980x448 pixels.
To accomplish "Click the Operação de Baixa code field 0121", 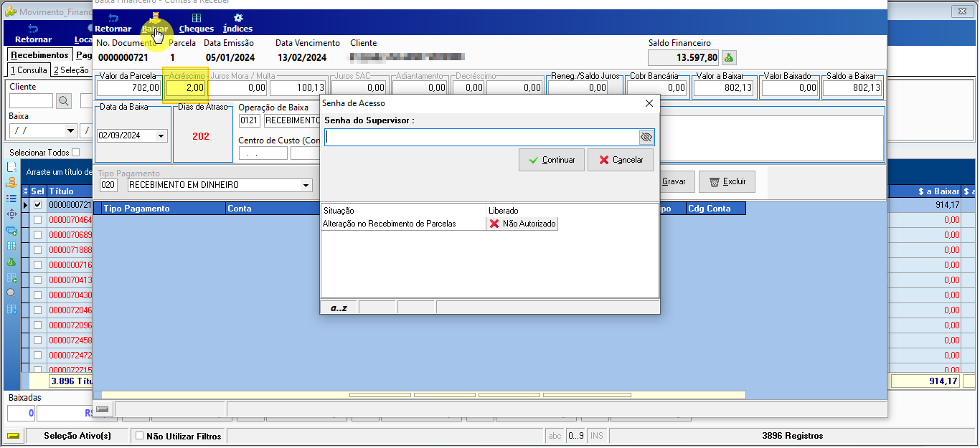I will (x=249, y=120).
